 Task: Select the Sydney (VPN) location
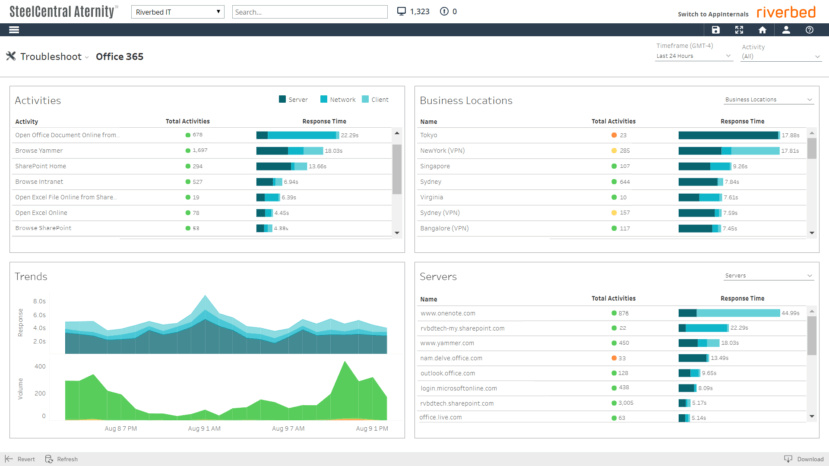coord(612,213)
